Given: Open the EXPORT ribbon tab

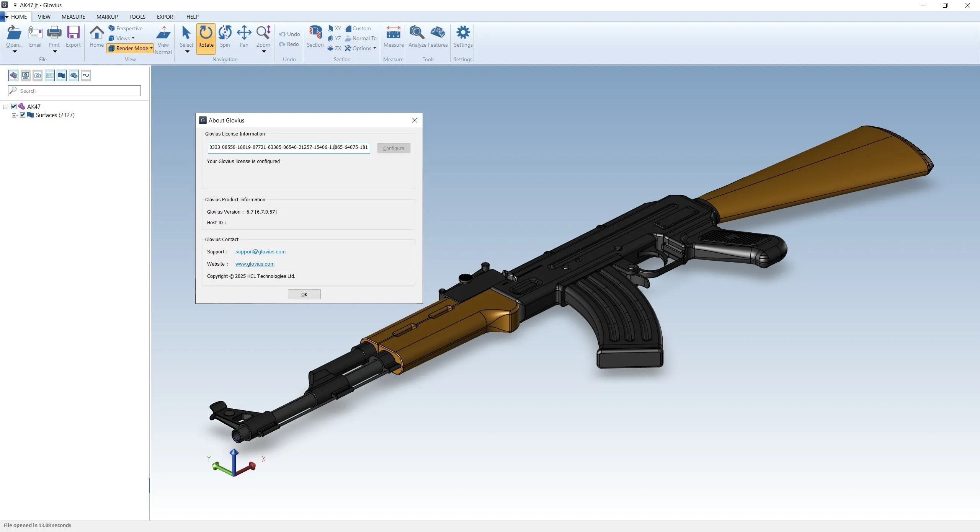Looking at the screenshot, I should 166,17.
